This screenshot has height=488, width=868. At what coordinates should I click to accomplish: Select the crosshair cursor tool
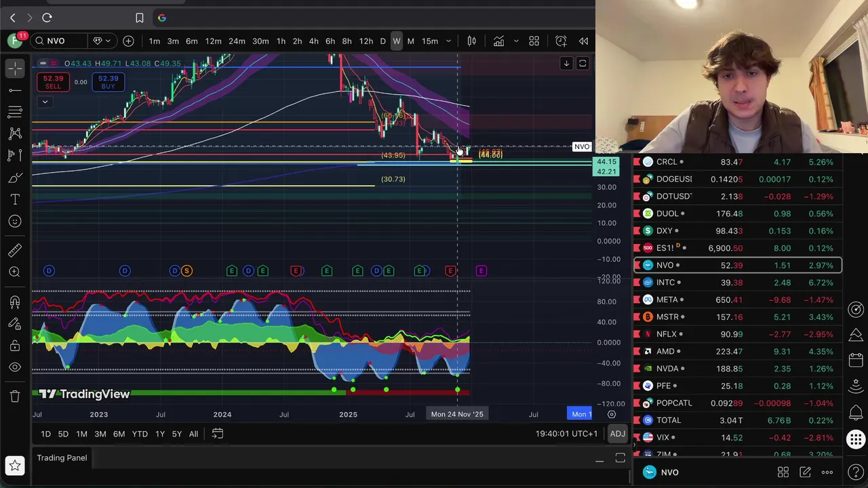coord(15,68)
